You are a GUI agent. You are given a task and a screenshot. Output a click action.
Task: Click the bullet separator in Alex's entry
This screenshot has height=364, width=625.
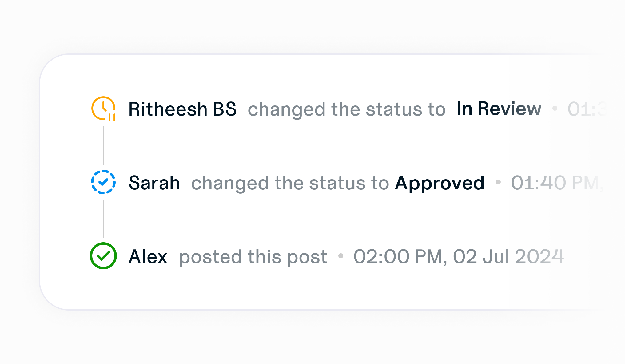coord(340,256)
